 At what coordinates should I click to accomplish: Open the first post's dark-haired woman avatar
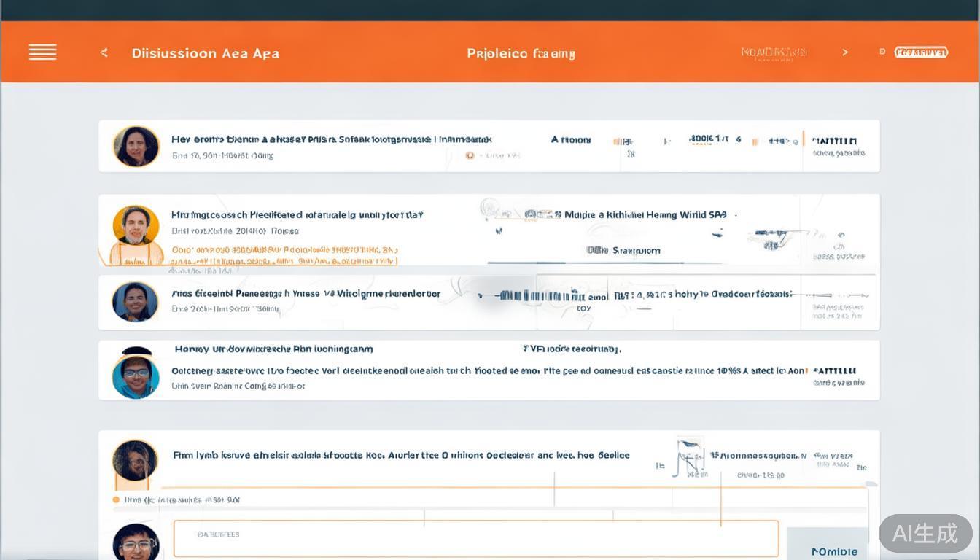tap(136, 146)
